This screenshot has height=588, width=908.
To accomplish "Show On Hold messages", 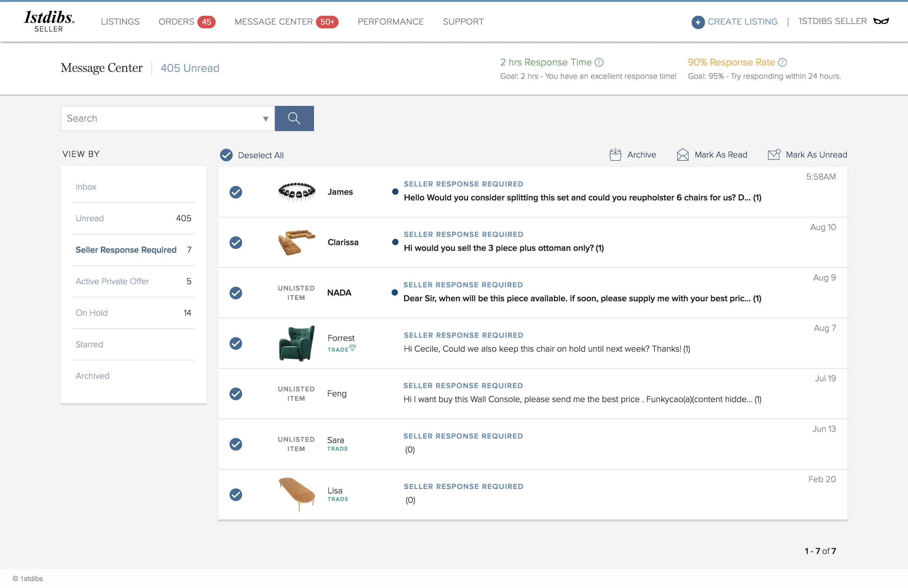I will tap(134, 313).
